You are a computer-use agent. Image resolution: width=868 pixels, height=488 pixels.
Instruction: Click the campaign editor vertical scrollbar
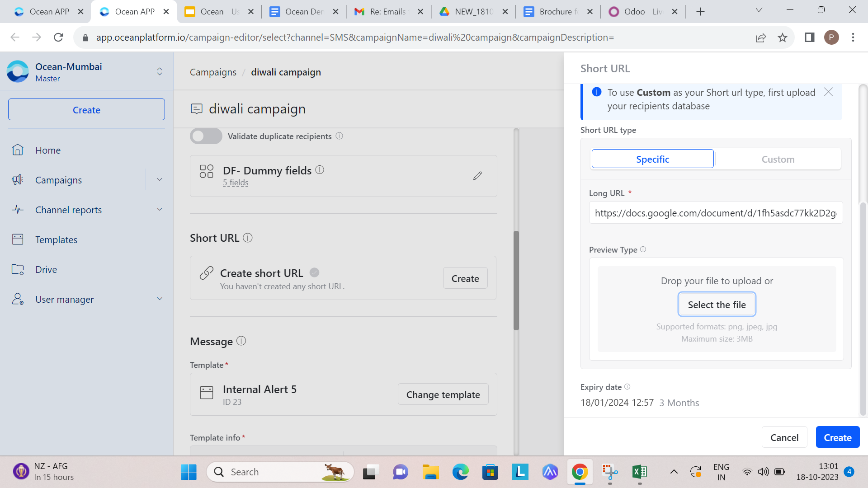[x=516, y=280]
